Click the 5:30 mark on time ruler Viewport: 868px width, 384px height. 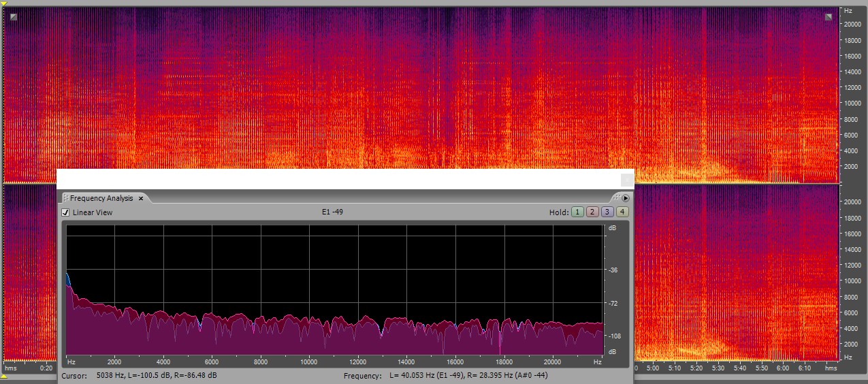(718, 368)
